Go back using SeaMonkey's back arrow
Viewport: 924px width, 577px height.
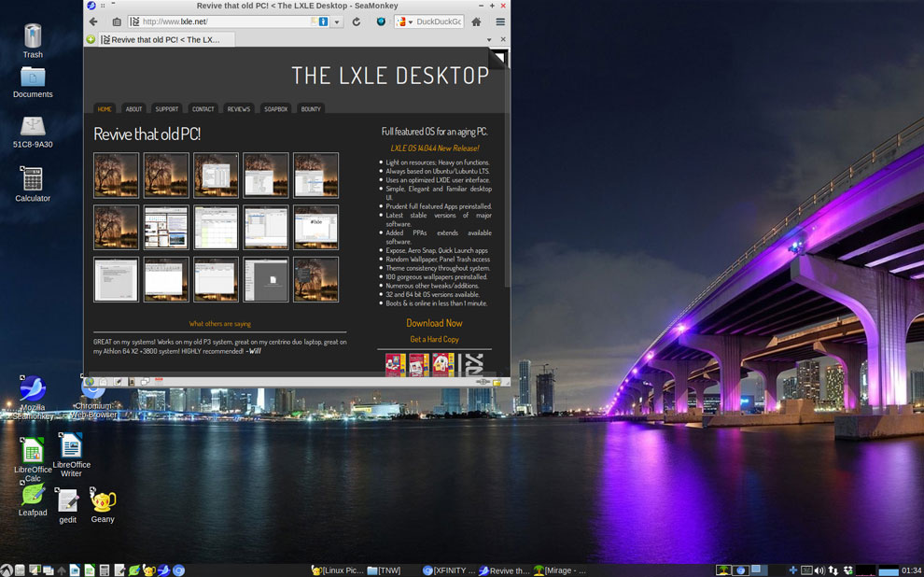click(x=93, y=21)
